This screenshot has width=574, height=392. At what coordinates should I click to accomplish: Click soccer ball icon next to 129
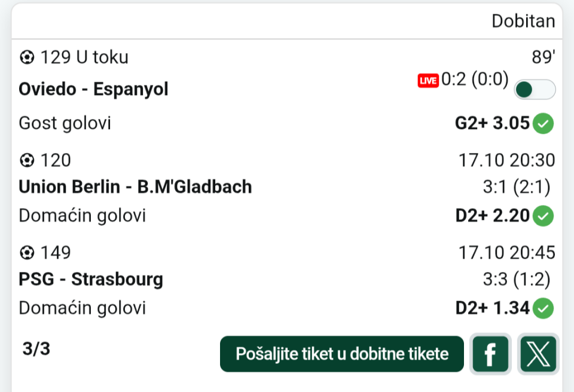[x=27, y=57]
